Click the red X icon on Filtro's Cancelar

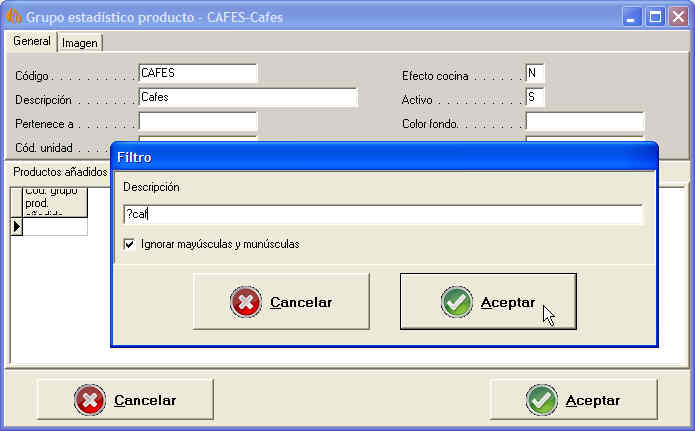(246, 302)
